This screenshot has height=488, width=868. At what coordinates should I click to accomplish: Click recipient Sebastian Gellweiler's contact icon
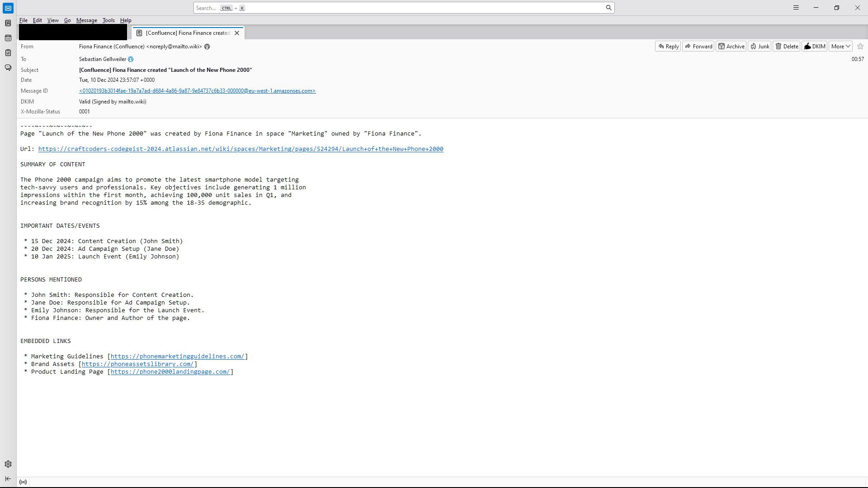pos(131,59)
